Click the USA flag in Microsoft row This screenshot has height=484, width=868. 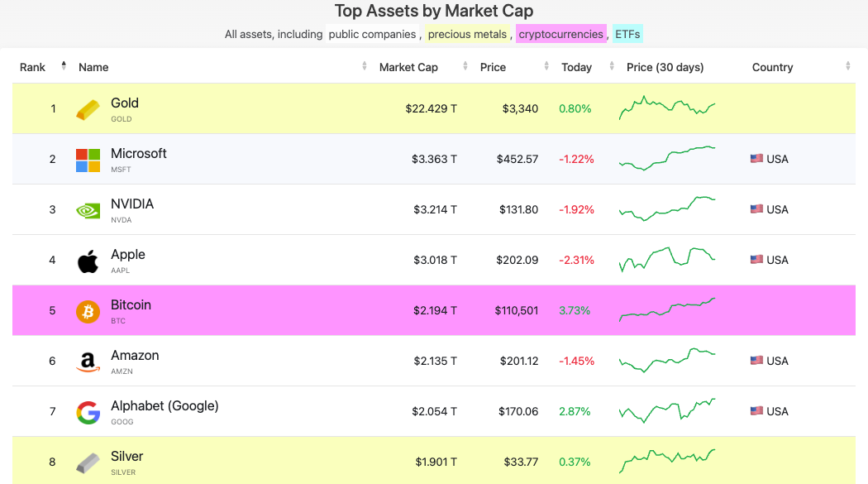coord(756,159)
